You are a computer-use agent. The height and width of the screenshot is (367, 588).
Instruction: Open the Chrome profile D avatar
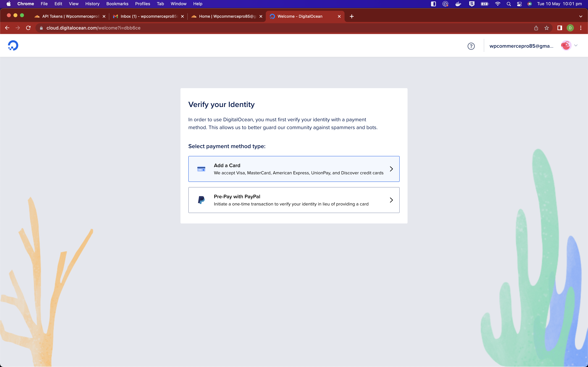click(570, 28)
